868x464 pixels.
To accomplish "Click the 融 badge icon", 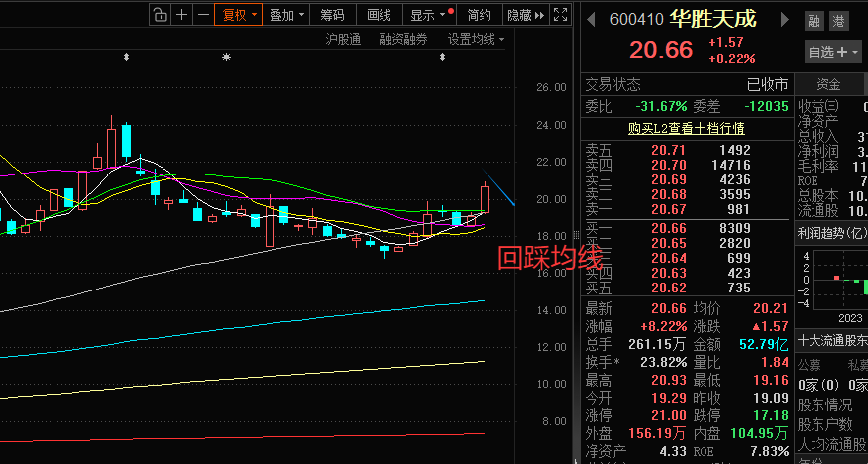I will 814,21.
